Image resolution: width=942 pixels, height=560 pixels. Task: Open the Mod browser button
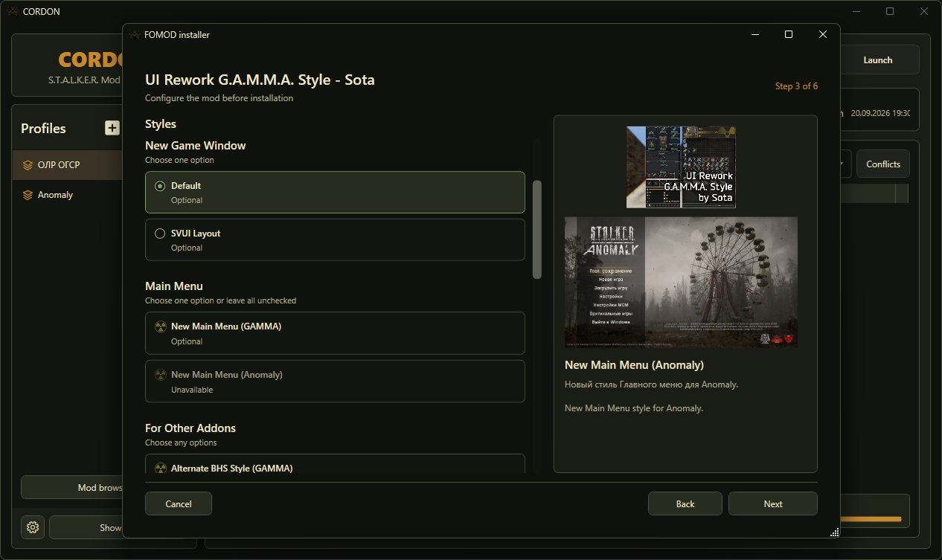tap(72, 488)
